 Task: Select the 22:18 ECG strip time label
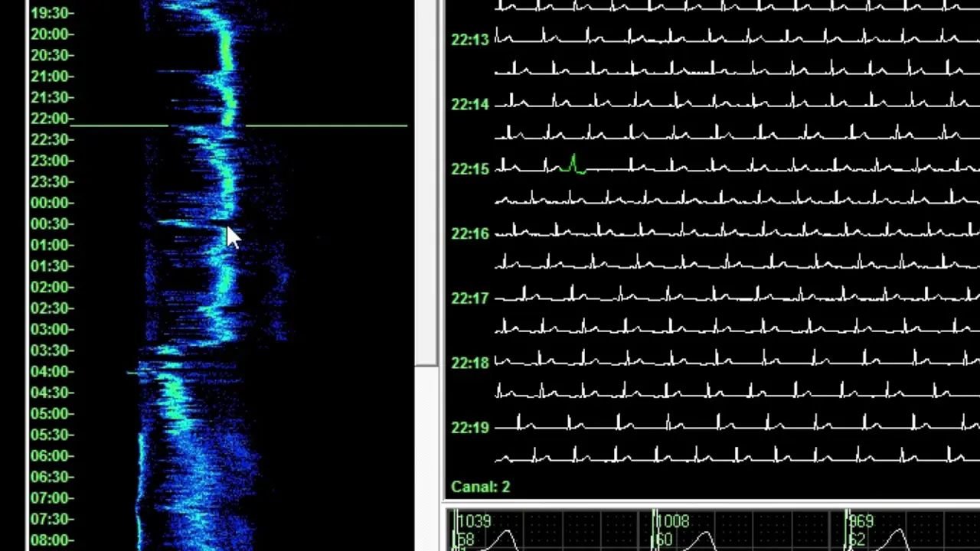click(x=469, y=364)
